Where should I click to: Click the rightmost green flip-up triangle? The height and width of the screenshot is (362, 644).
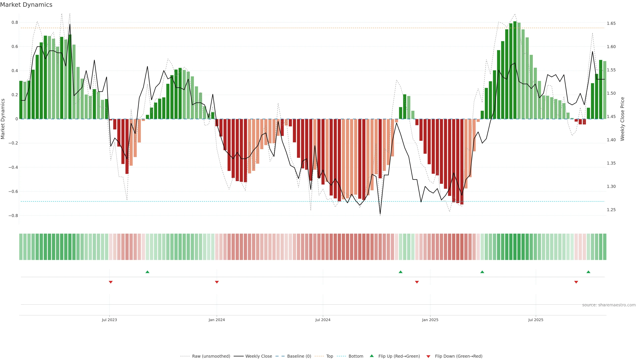588,272
